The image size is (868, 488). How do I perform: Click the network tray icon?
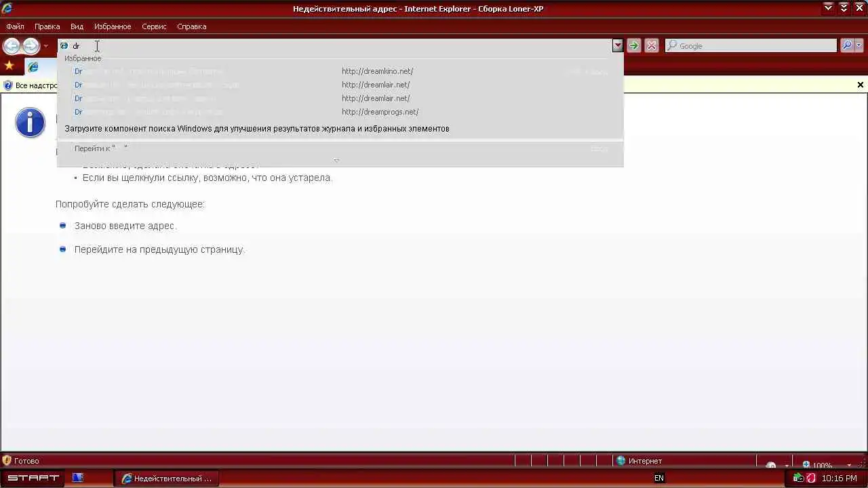click(799, 479)
